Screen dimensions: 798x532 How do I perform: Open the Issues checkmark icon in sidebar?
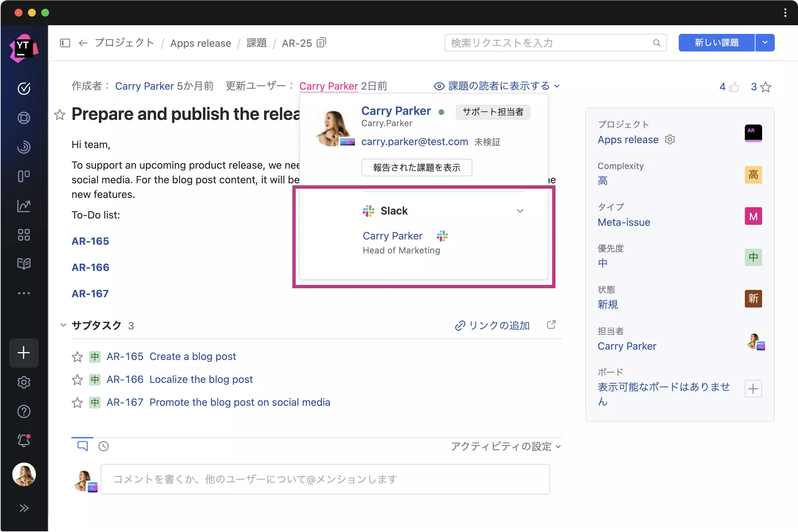tap(24, 89)
